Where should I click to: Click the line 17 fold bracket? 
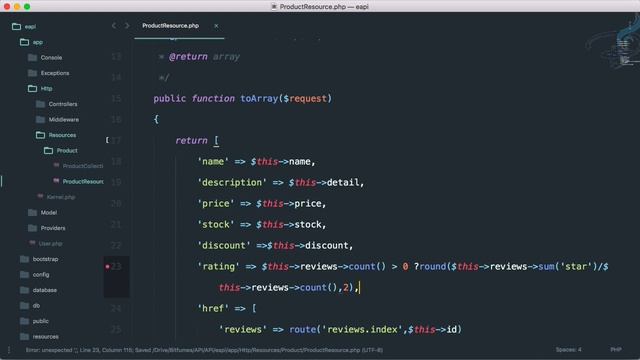click(x=107, y=140)
